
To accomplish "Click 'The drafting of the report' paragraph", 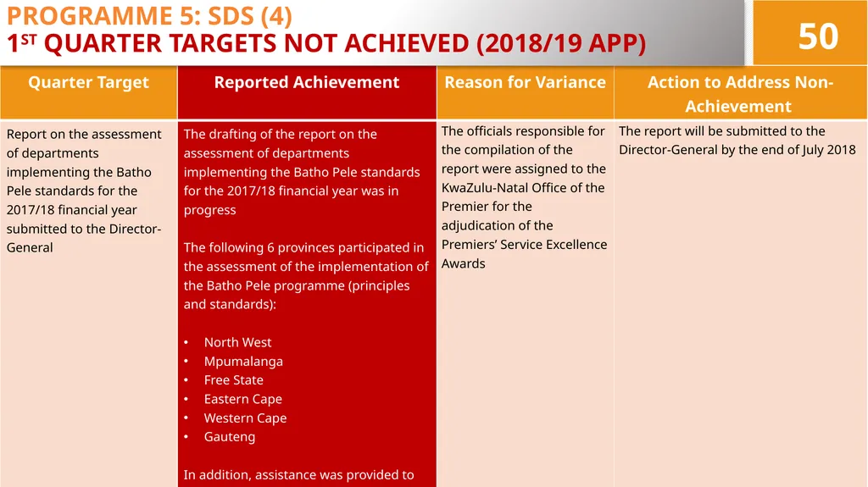I will pos(302,172).
